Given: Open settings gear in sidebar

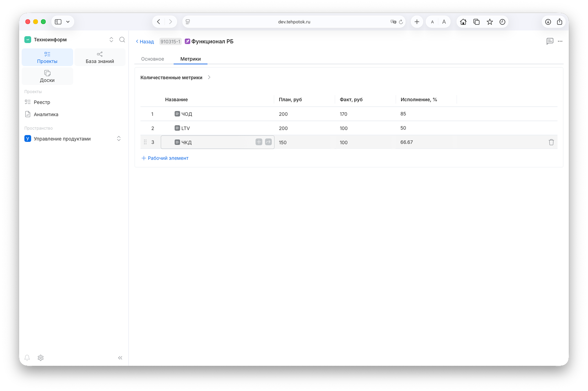Looking at the screenshot, I should point(41,358).
